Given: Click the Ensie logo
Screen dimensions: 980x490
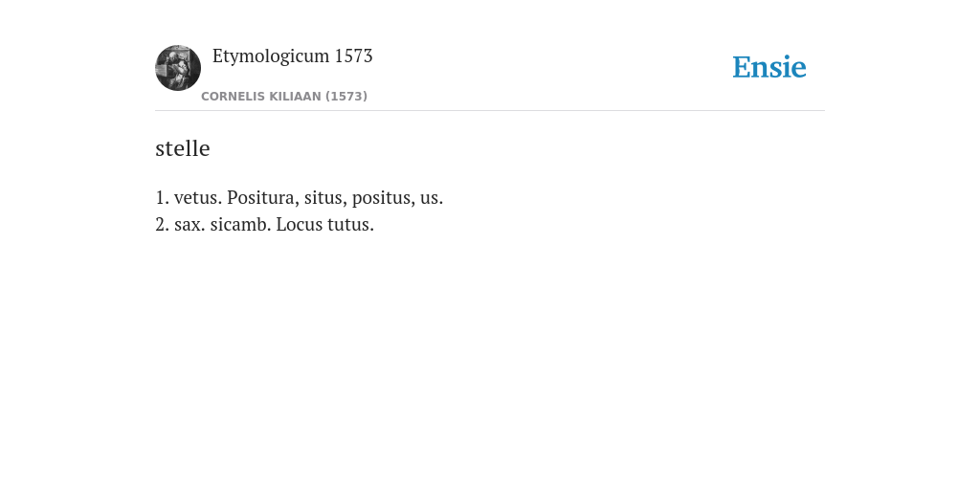Looking at the screenshot, I should click(x=768, y=68).
